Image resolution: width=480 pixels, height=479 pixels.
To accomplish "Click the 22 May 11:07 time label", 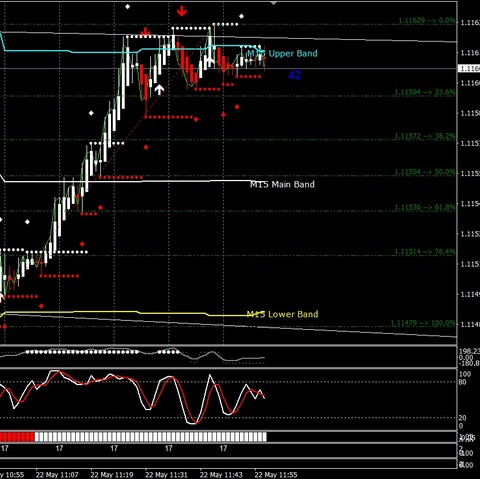I will [x=57, y=474].
